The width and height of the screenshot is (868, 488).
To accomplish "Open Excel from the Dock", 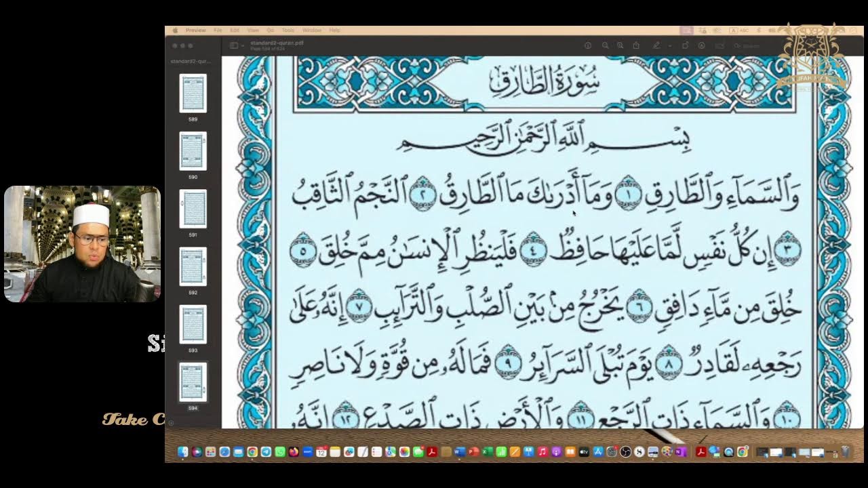I will click(488, 452).
